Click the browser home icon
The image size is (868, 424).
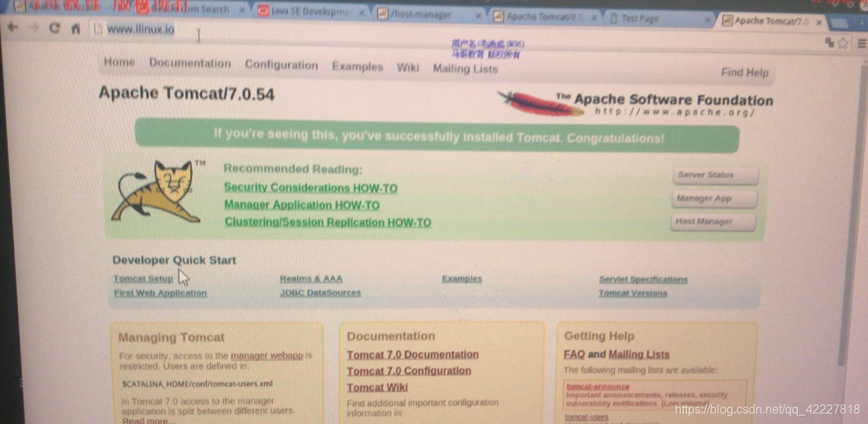[x=76, y=29]
